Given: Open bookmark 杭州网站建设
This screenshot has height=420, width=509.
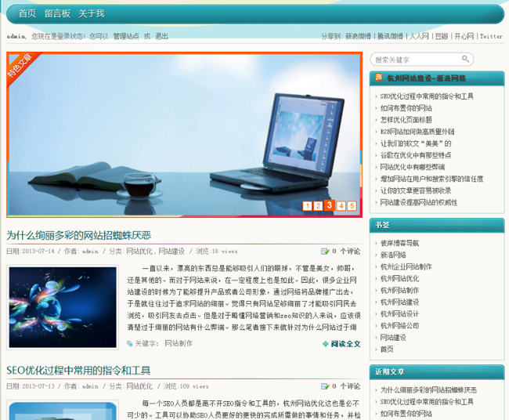Looking at the screenshot, I should (399, 302).
